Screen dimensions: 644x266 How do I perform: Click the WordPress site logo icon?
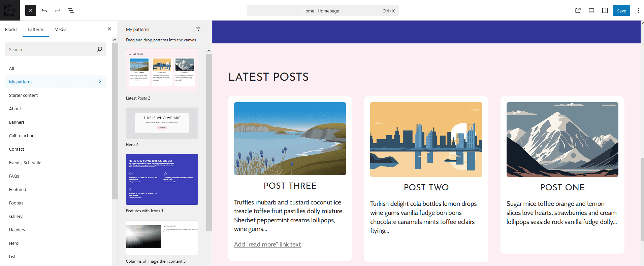coord(10,10)
